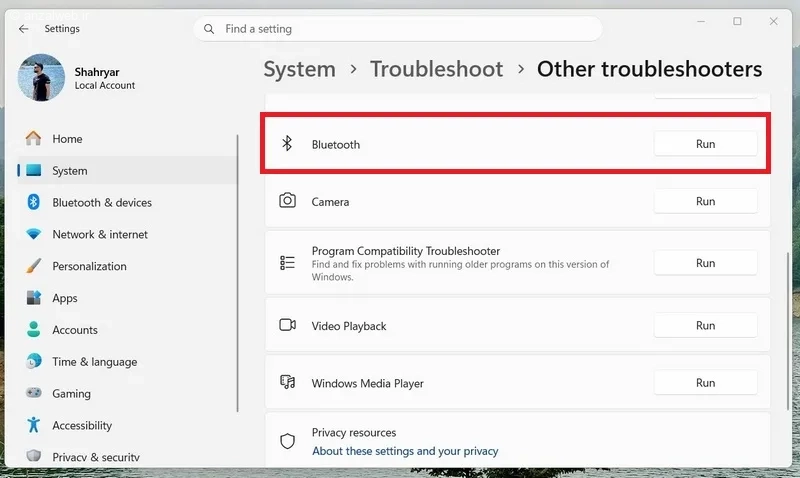Click the Accessibility figure icon

pos(34,425)
